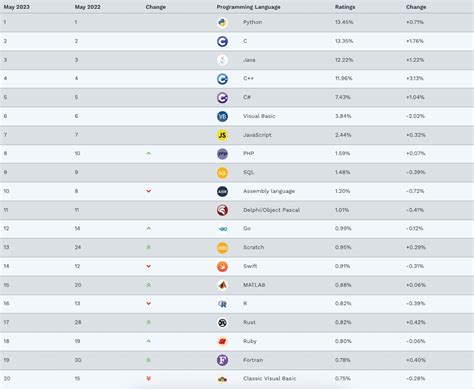The height and width of the screenshot is (389, 474).
Task: Click red down arrow in Assembly language row
Action: [149, 191]
